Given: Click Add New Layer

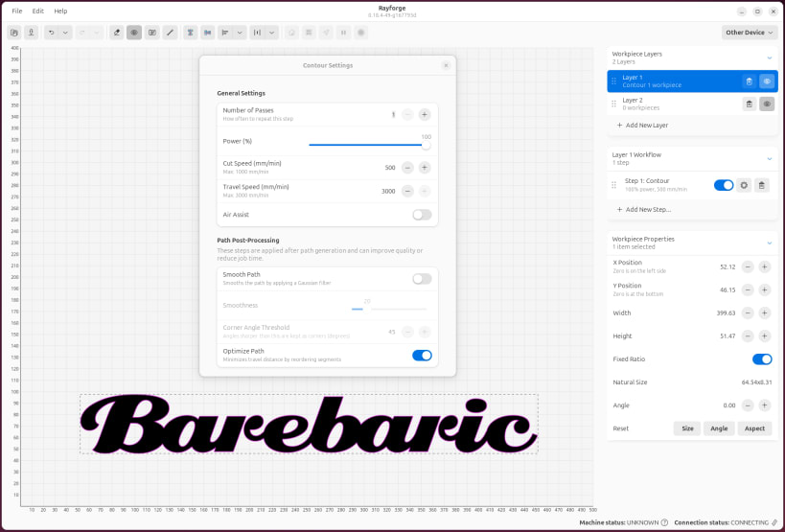Looking at the screenshot, I should 642,126.
